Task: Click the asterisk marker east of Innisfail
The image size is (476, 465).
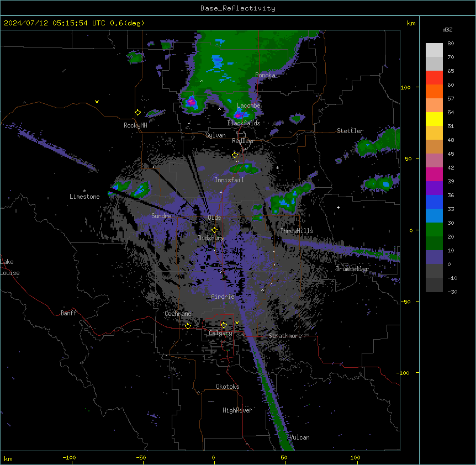Action: point(277,168)
